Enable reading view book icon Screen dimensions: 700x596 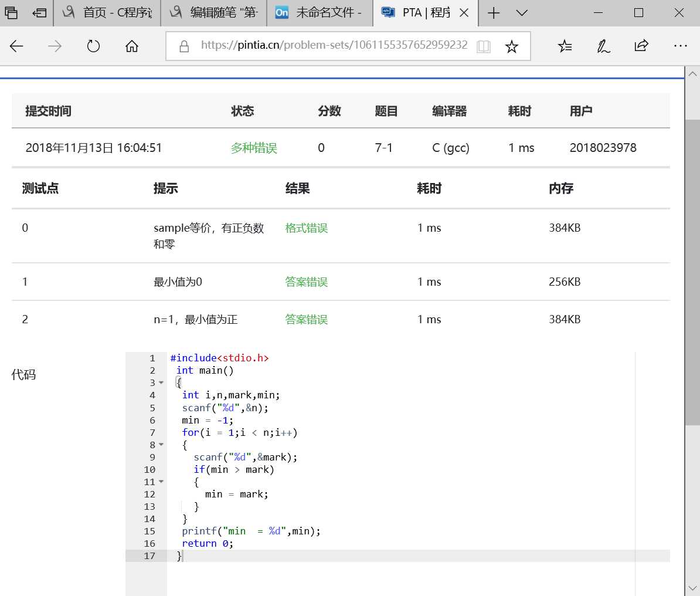[484, 46]
